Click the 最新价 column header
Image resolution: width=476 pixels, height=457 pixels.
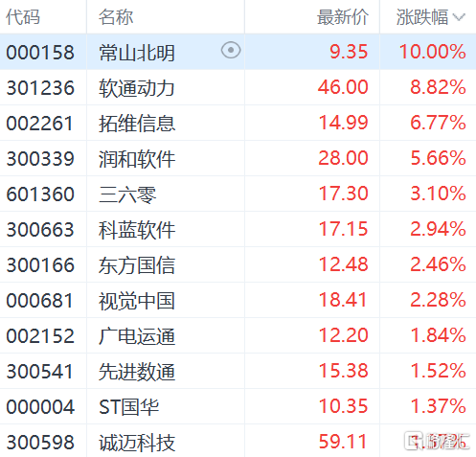(343, 17)
